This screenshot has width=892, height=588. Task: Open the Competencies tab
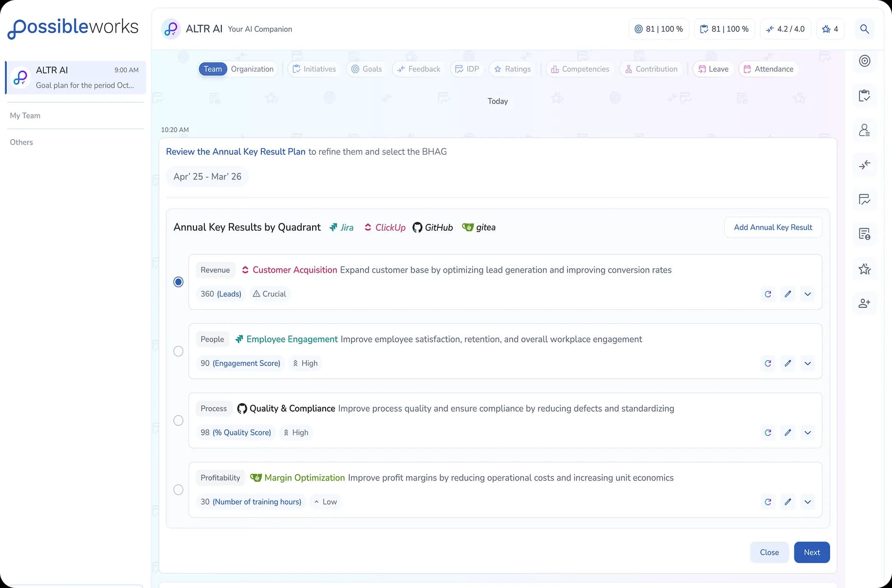coord(580,69)
